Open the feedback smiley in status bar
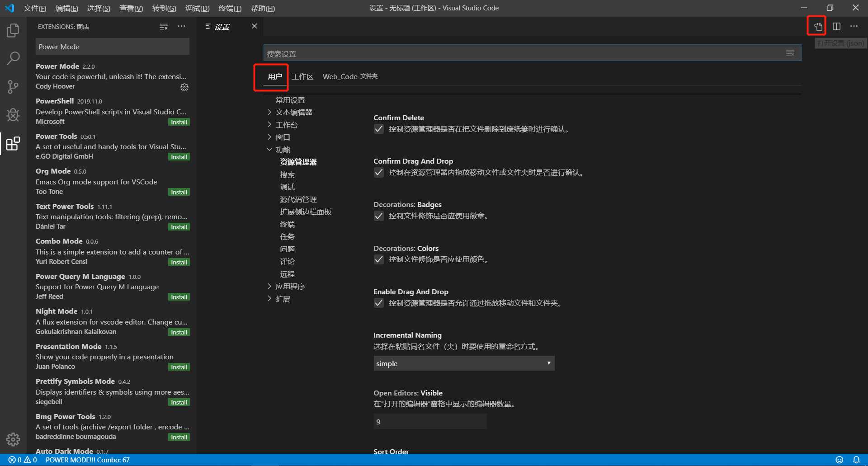This screenshot has height=466, width=868. (840, 460)
